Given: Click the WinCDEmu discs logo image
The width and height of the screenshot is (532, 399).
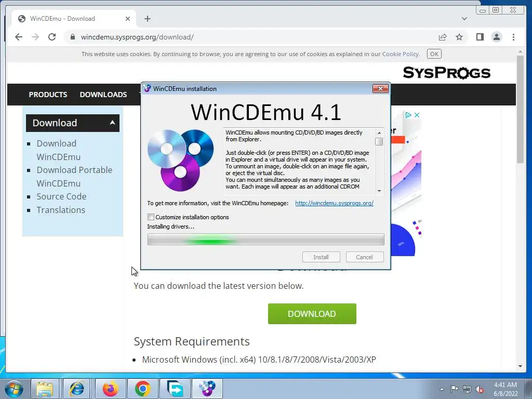Looking at the screenshot, I should click(180, 160).
